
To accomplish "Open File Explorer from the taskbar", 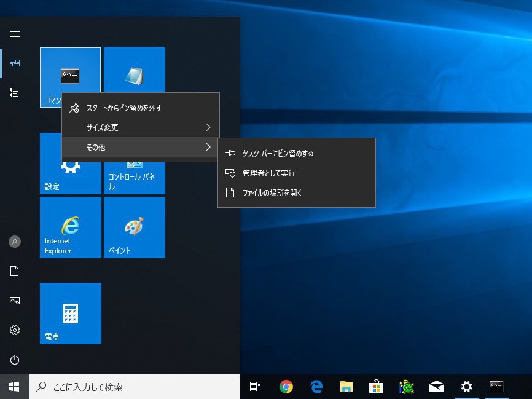I will [346, 387].
